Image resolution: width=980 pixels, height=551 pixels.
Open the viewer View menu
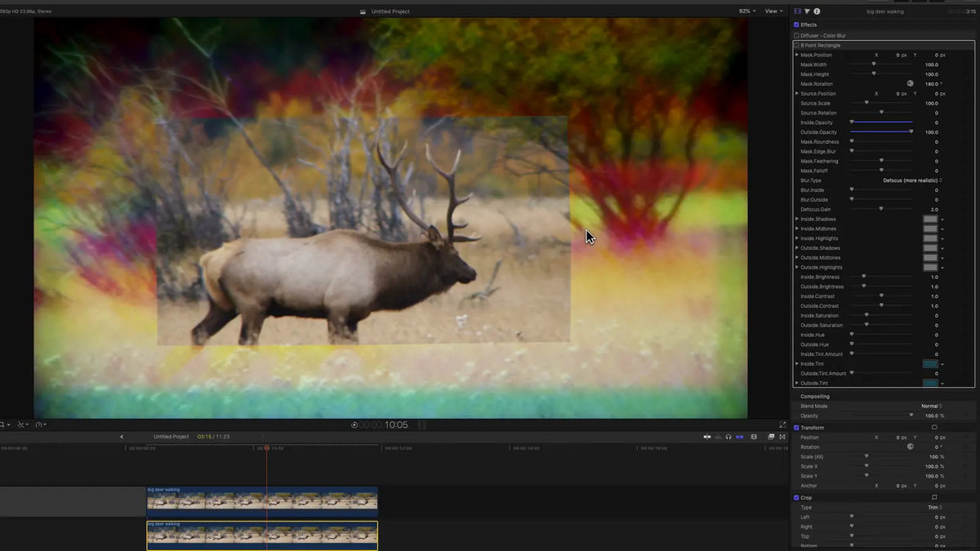tap(772, 11)
